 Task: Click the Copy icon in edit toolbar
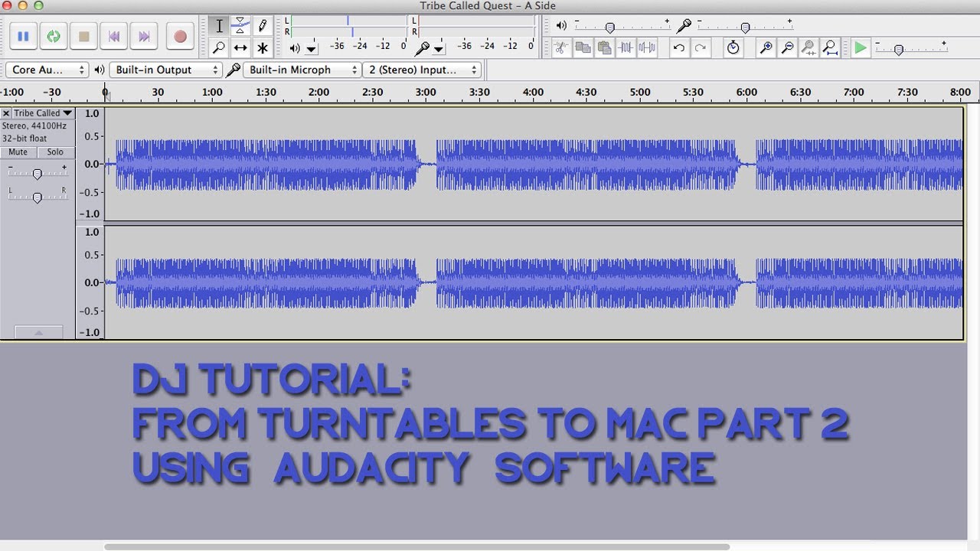coord(583,47)
